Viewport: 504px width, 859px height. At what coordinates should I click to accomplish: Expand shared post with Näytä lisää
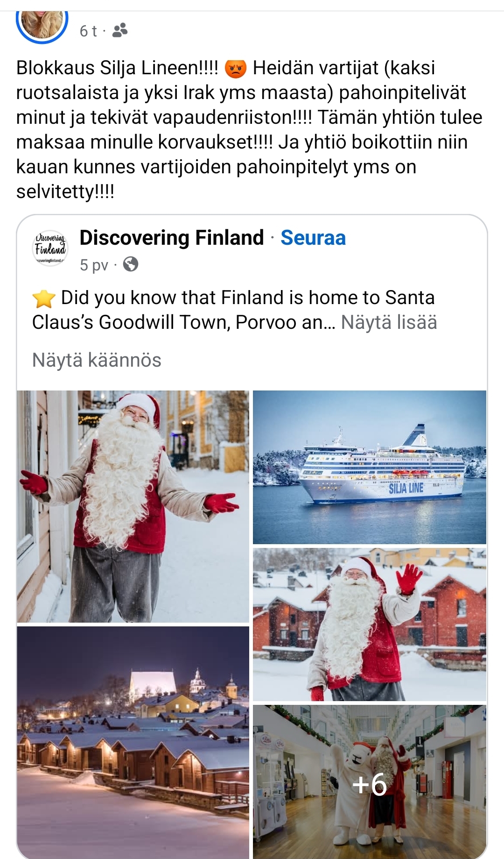point(389,322)
